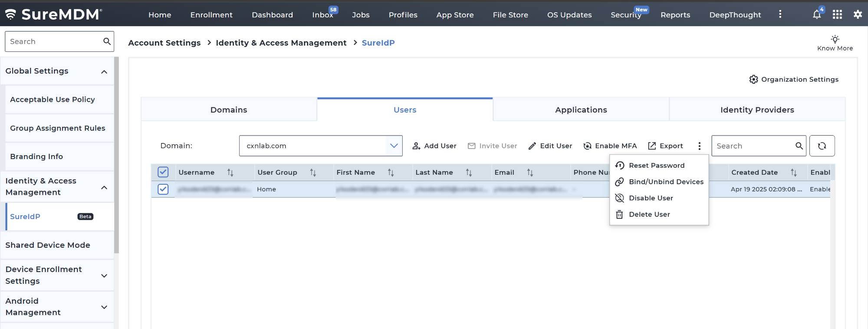Click the users Search input field

click(753, 146)
